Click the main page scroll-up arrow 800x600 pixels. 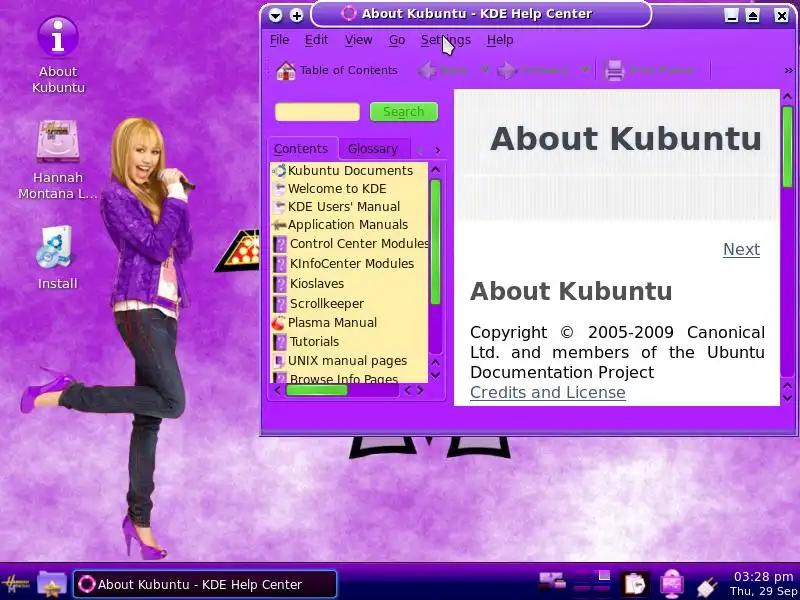coord(787,96)
